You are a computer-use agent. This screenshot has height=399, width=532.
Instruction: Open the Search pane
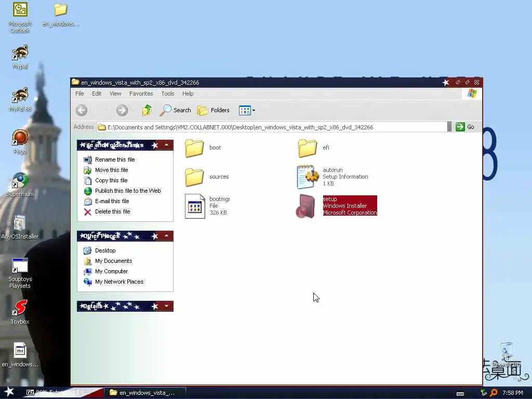tap(176, 110)
